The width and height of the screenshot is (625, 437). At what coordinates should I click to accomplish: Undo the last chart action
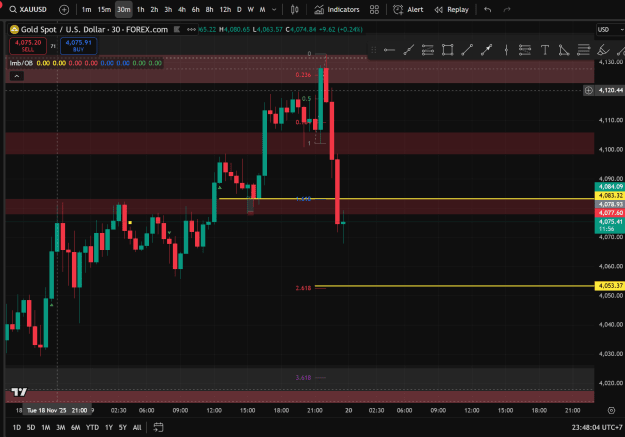(487, 10)
